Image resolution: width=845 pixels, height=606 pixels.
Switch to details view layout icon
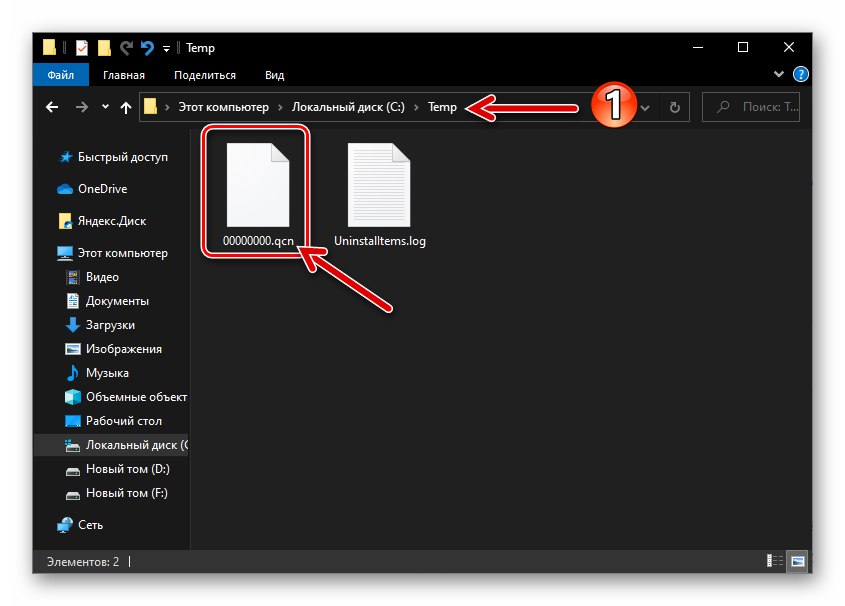coord(774,561)
